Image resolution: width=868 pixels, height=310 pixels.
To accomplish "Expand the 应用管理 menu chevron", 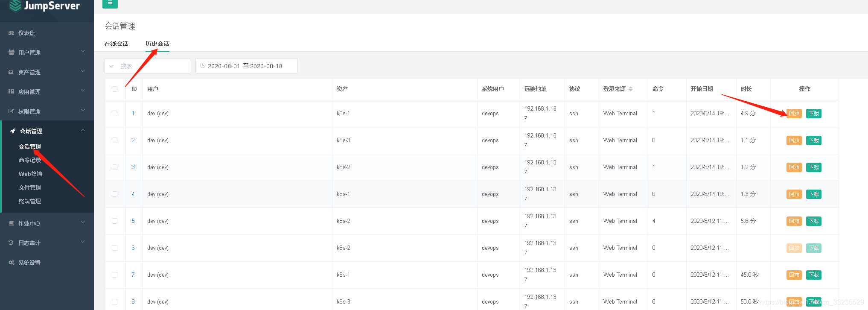I will 83,91.
